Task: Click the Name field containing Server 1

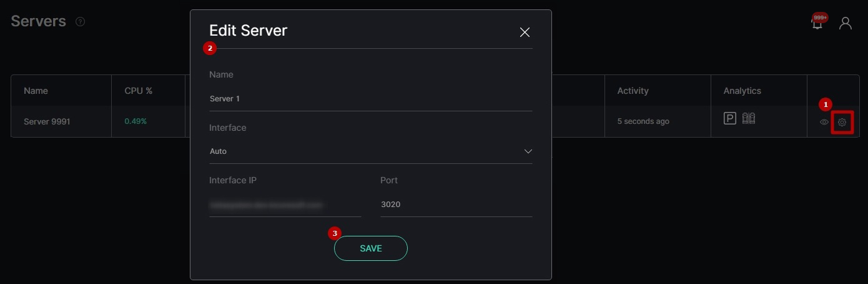Action: pos(371,99)
